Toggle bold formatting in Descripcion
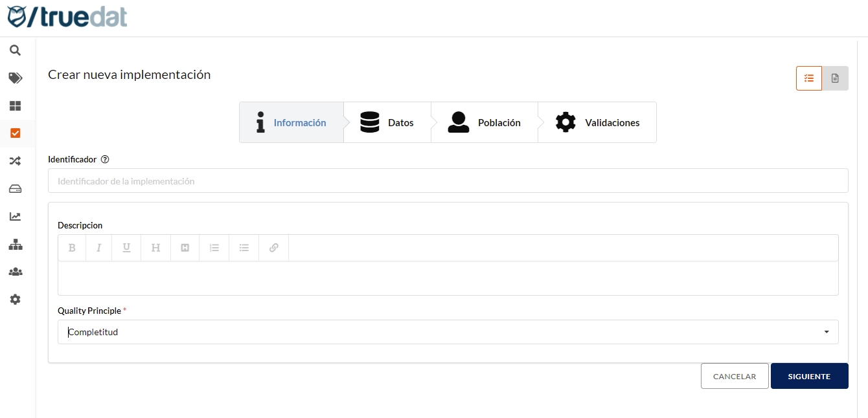 72,248
